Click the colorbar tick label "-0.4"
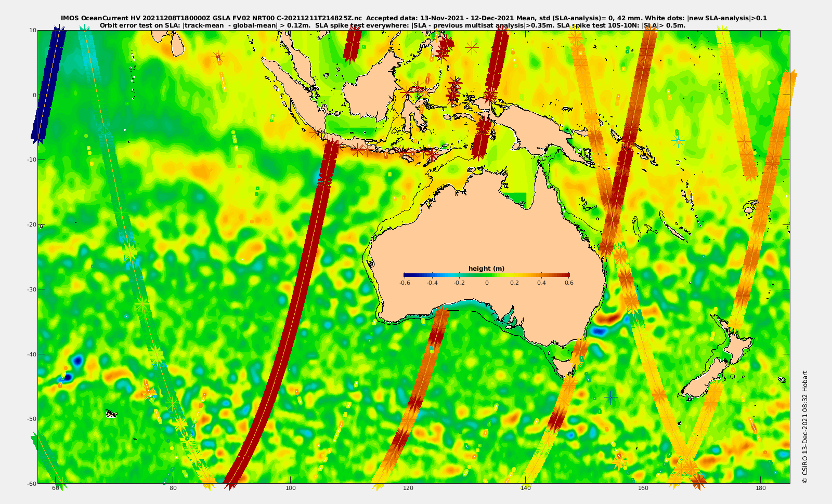This screenshot has height=504, width=832. [x=432, y=283]
